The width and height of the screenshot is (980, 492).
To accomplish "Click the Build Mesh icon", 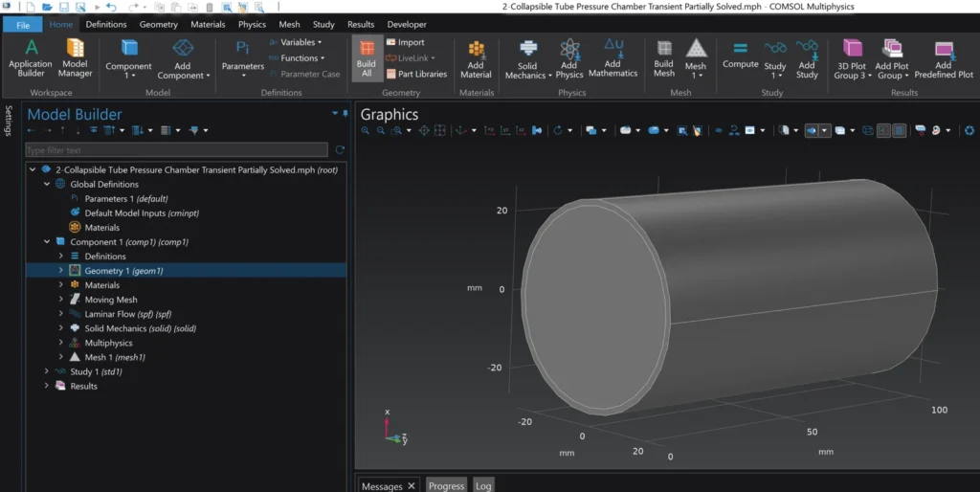I will pyautogui.click(x=664, y=56).
